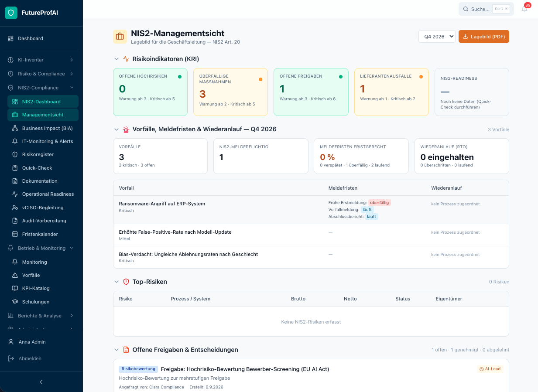Click the briefcase icon beside the NIS2-Managementsicht title
The height and width of the screenshot is (392, 538).
[x=120, y=37]
